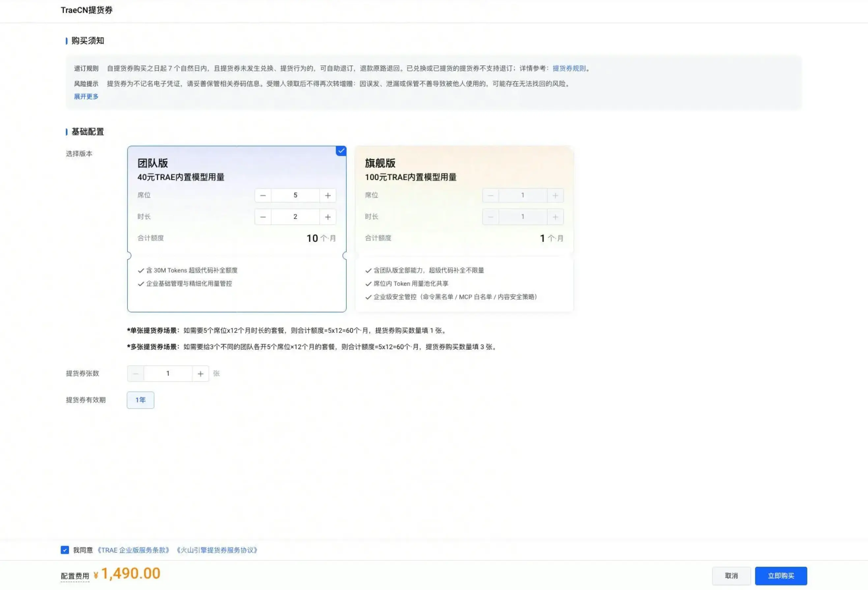The image size is (868, 590).
Task: Click 席位 input field in 旗舰版 card
Action: pyautogui.click(x=523, y=195)
